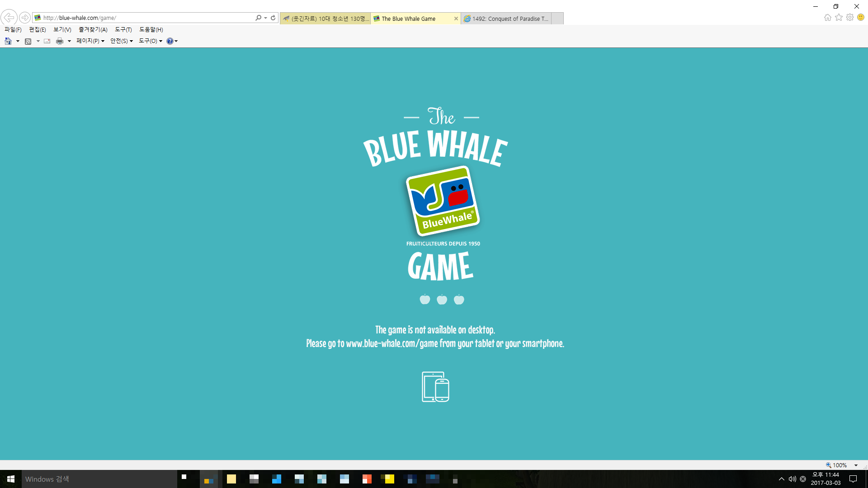Click the RSS feeds icon

click(28, 41)
